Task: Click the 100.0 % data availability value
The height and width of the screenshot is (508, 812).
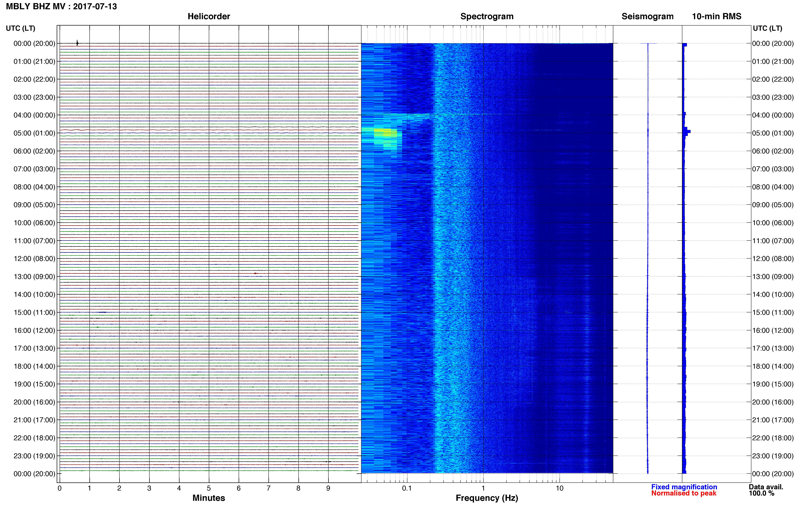Action: pyautogui.click(x=762, y=493)
